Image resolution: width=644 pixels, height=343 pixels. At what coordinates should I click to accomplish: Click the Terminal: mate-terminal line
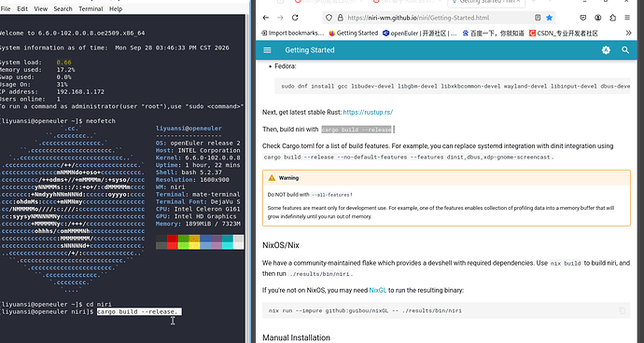(x=198, y=195)
